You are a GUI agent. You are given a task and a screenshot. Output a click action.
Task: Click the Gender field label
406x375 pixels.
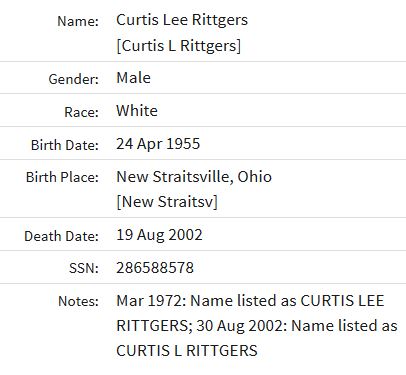click(74, 79)
